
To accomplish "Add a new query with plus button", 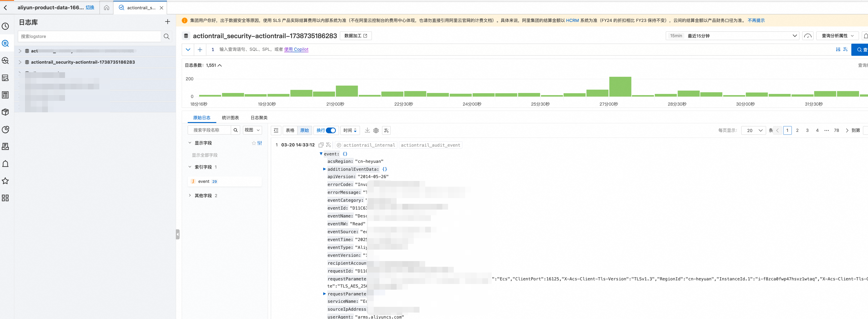I will coord(200,50).
